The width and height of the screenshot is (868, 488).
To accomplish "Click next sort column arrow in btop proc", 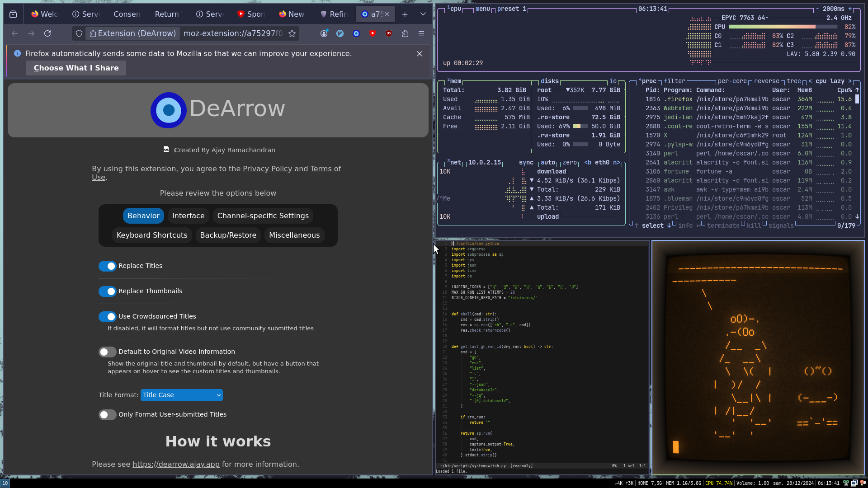I will [x=850, y=81].
